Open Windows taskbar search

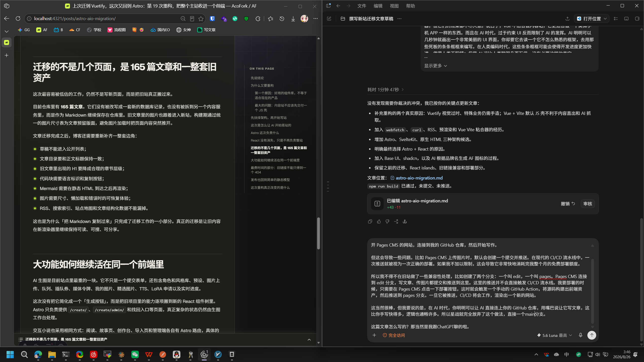pyautogui.click(x=24, y=355)
